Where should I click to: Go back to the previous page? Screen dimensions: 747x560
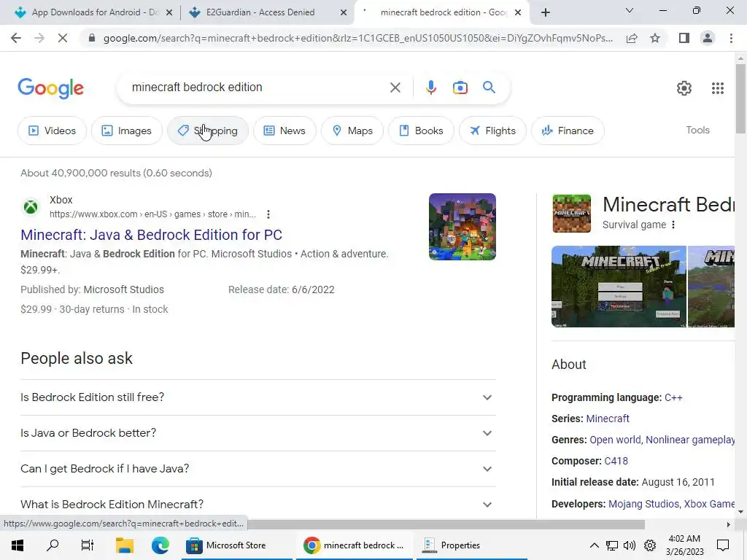[x=16, y=38]
